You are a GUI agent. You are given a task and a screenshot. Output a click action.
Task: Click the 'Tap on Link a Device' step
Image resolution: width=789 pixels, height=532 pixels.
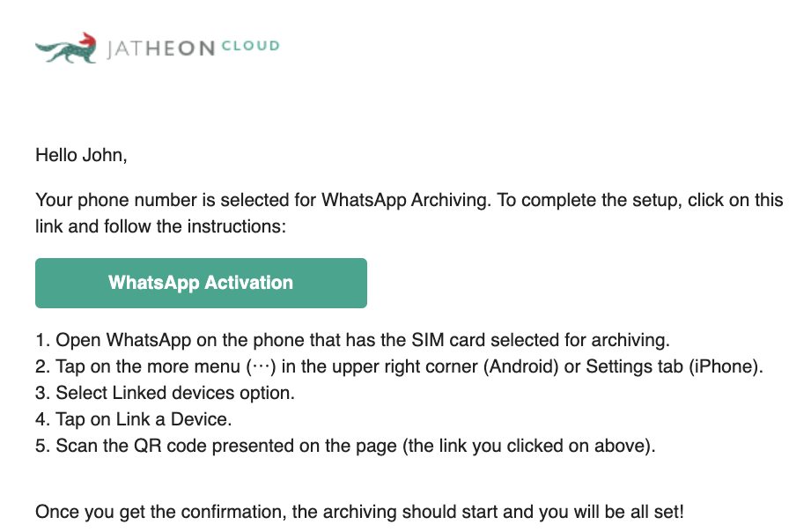(x=133, y=419)
